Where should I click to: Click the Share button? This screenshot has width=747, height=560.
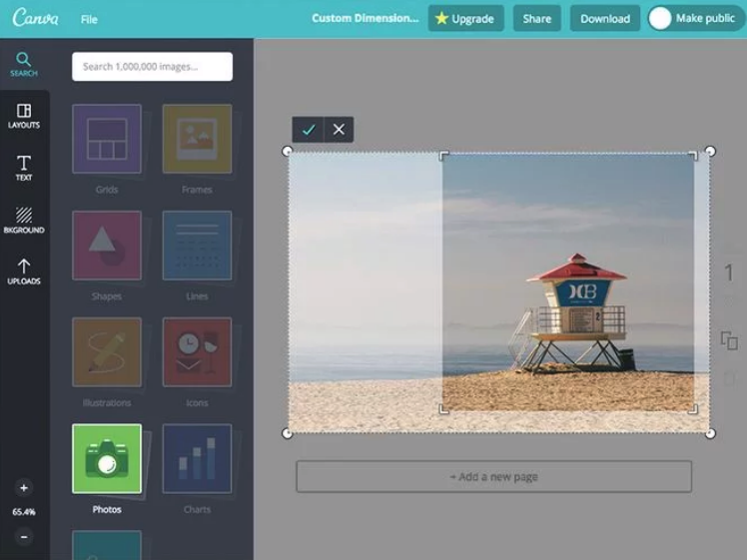point(536,18)
